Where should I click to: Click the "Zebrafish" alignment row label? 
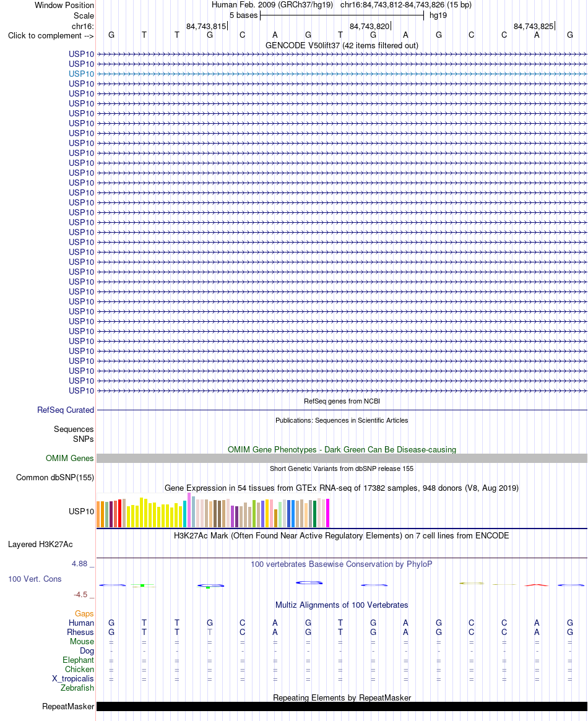tap(77, 688)
